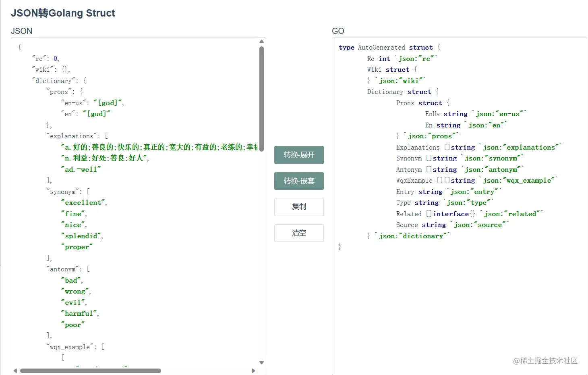The image size is (588, 375).
Task: Click the "type AutoGenerated struct {" line
Action: (389, 48)
